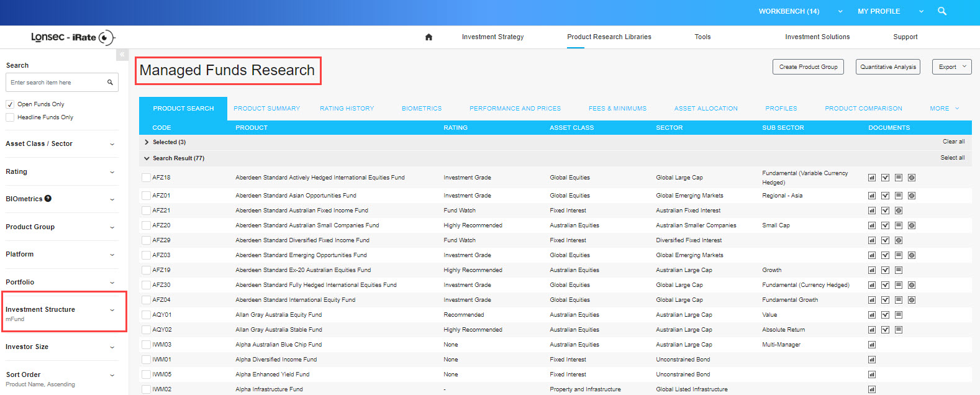980x395 pixels.
Task: Collapse the left filter sidebar
Action: point(122,55)
